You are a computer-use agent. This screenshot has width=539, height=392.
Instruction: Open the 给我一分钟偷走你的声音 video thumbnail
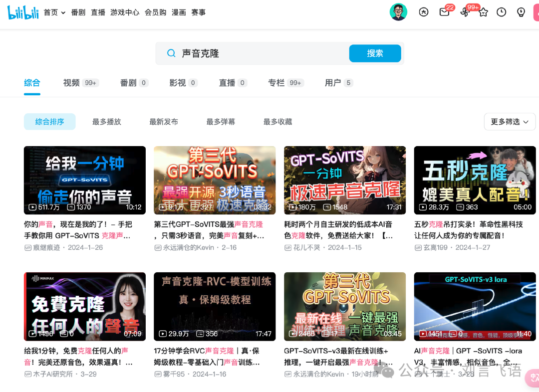tap(85, 181)
